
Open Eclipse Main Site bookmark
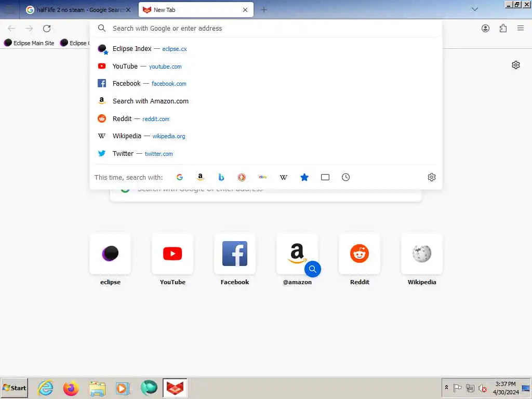click(x=30, y=43)
